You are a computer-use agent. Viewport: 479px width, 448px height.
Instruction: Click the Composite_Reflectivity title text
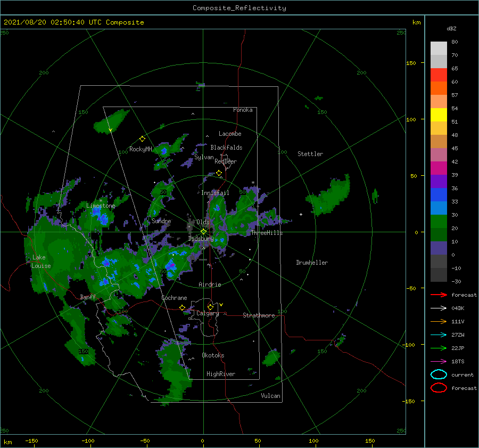239,8
